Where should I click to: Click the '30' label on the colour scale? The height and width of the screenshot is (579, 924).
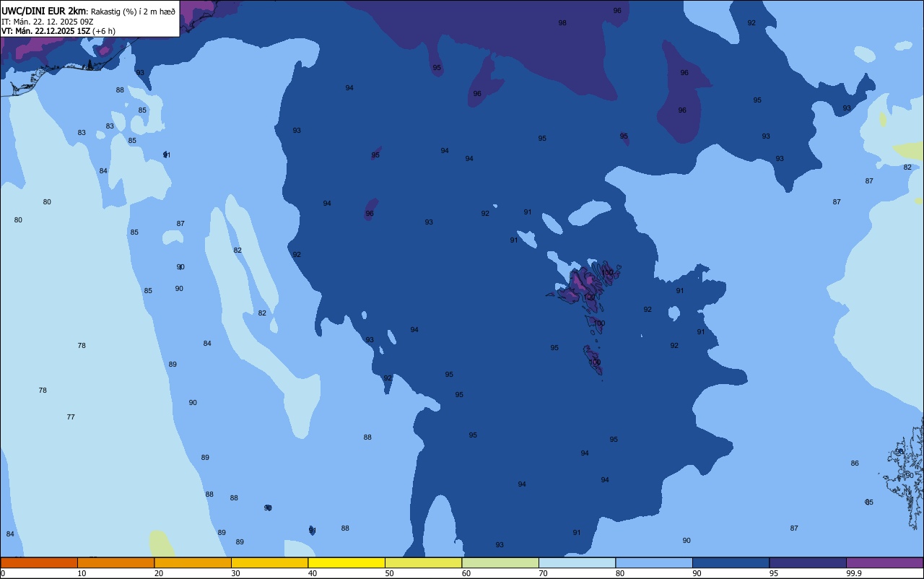pos(235,573)
